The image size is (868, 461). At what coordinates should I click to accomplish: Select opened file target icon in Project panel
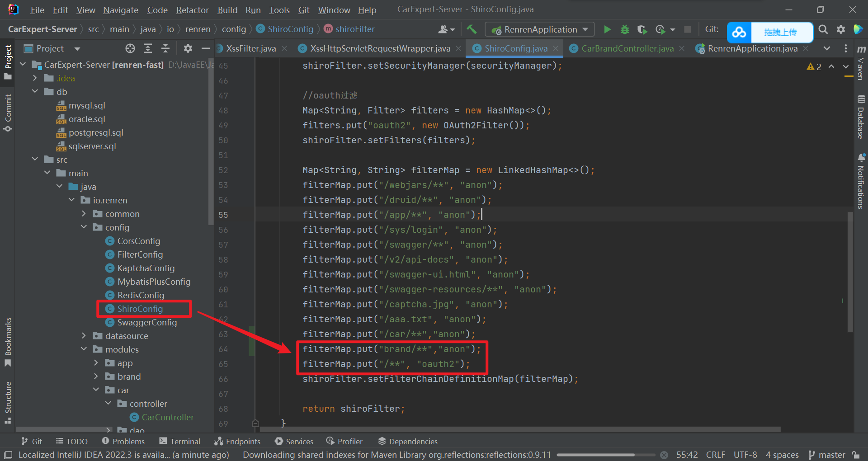click(130, 48)
